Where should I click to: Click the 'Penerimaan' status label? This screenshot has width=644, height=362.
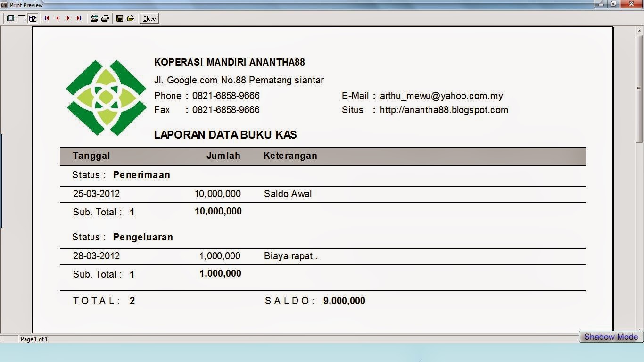[x=141, y=175]
